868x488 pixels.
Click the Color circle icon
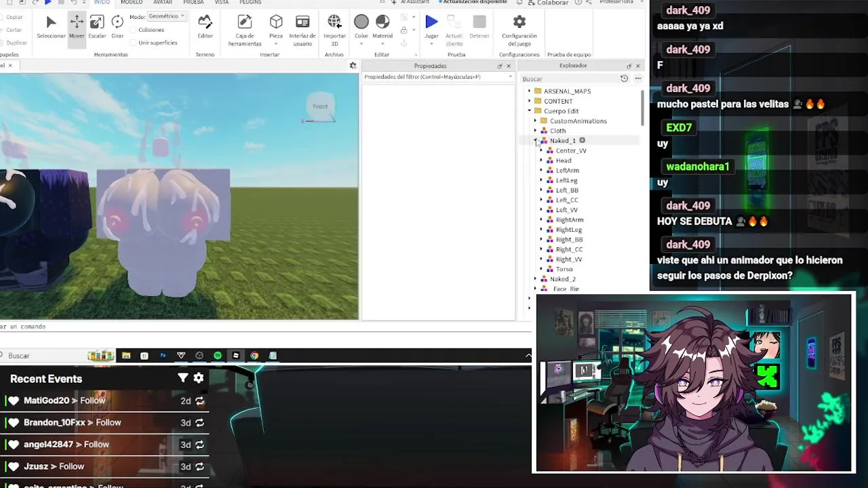pos(361,22)
